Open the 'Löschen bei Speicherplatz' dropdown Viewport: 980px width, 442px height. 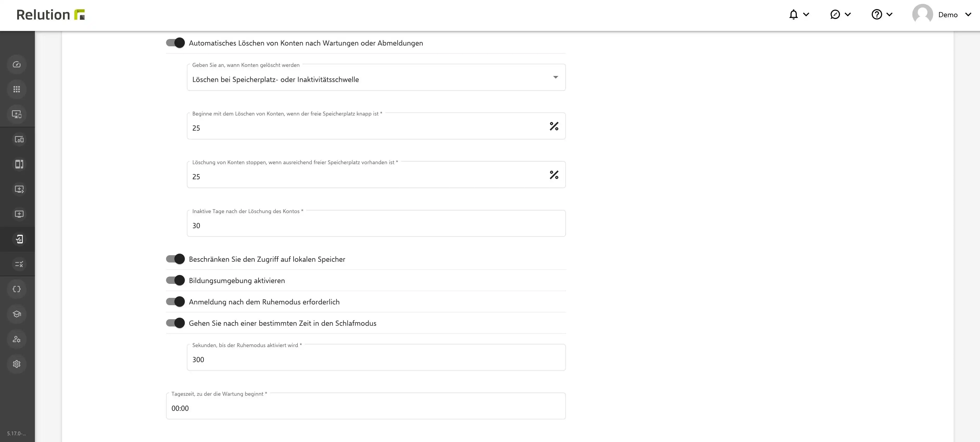[x=376, y=77]
